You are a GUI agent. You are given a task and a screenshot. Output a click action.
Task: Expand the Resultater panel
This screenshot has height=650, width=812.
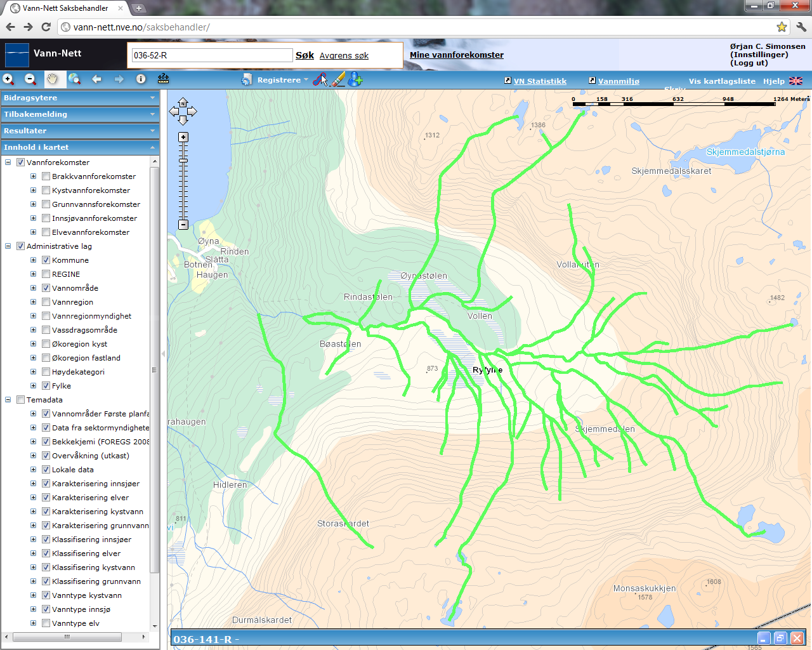[x=80, y=131]
